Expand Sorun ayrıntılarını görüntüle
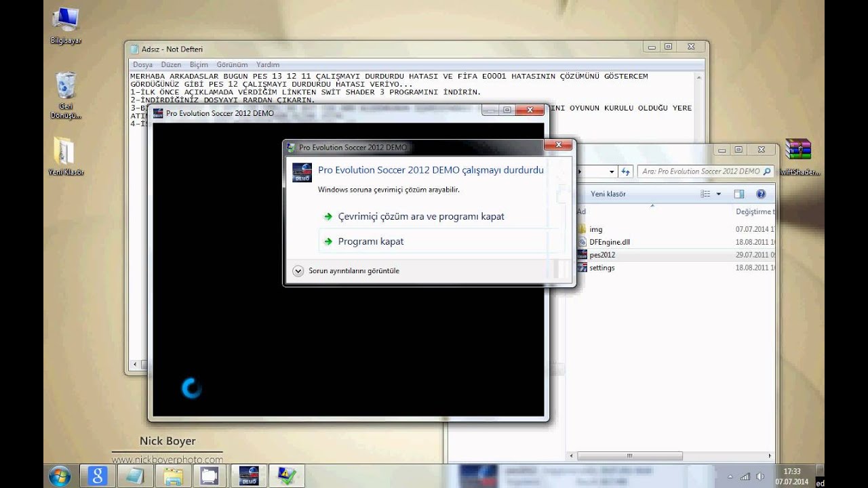The image size is (868, 488). [346, 270]
